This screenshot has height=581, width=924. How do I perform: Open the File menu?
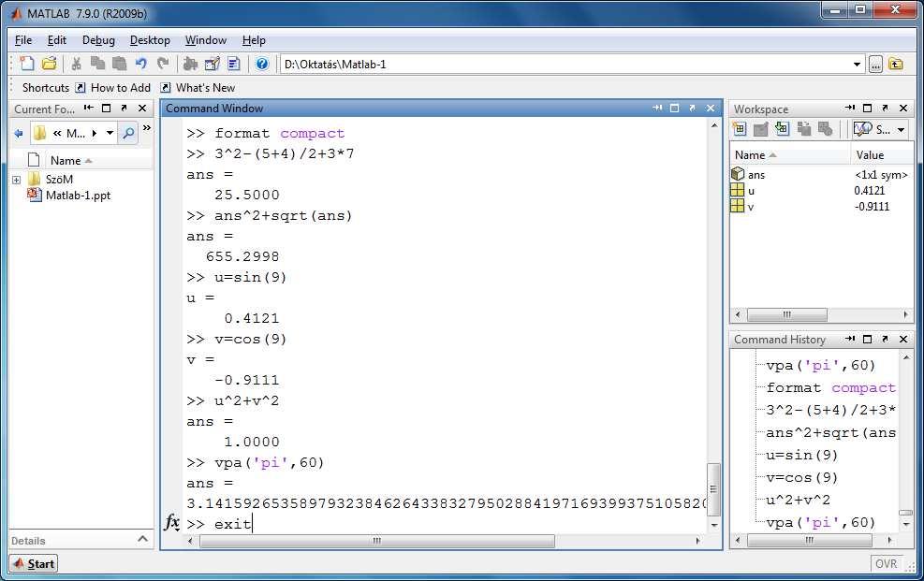(x=23, y=40)
